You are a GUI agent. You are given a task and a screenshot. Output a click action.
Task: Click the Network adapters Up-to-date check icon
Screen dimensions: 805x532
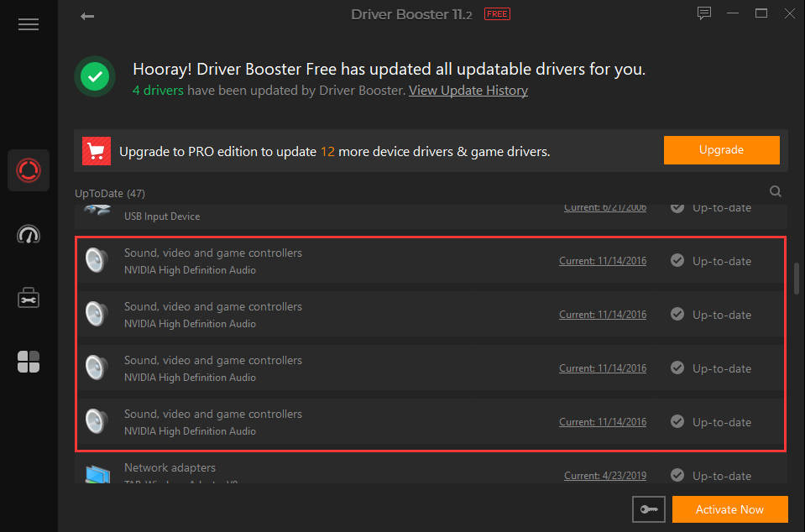tap(677, 475)
